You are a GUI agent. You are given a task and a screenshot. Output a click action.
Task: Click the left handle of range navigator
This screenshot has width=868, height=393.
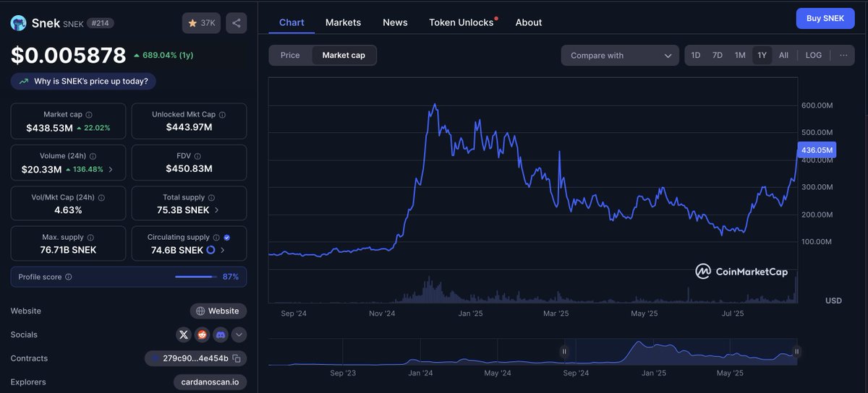tap(564, 351)
